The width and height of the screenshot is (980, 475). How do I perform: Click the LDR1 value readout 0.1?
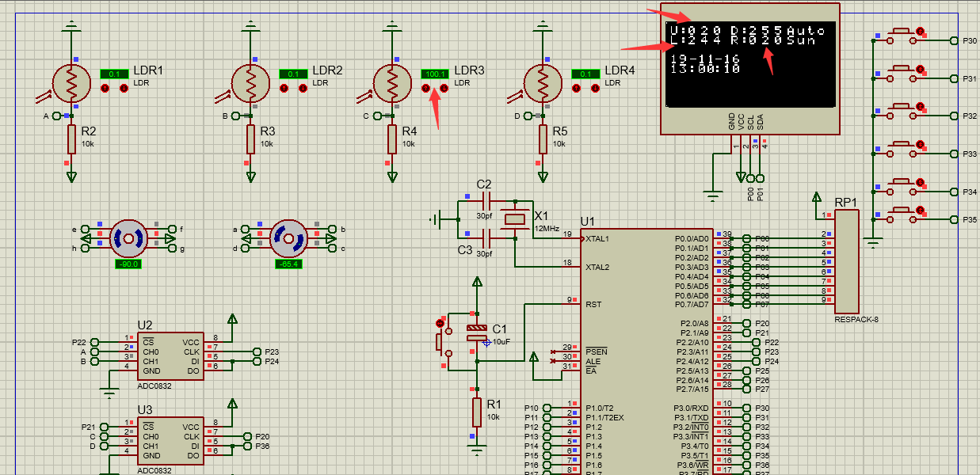click(114, 74)
